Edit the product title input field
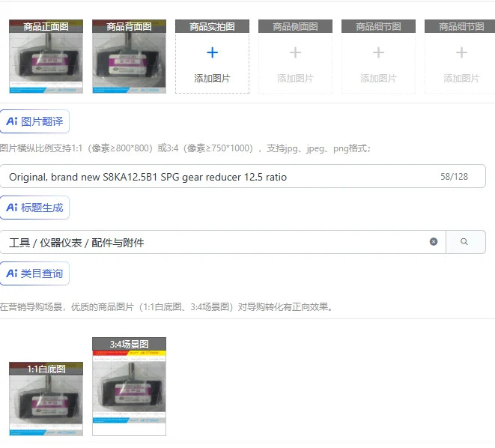Screen dimensions: 495x448 point(243,177)
